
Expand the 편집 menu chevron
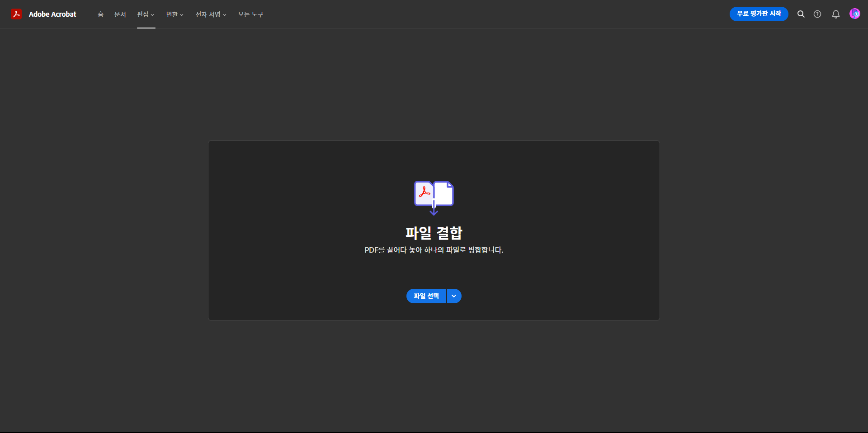coord(153,14)
